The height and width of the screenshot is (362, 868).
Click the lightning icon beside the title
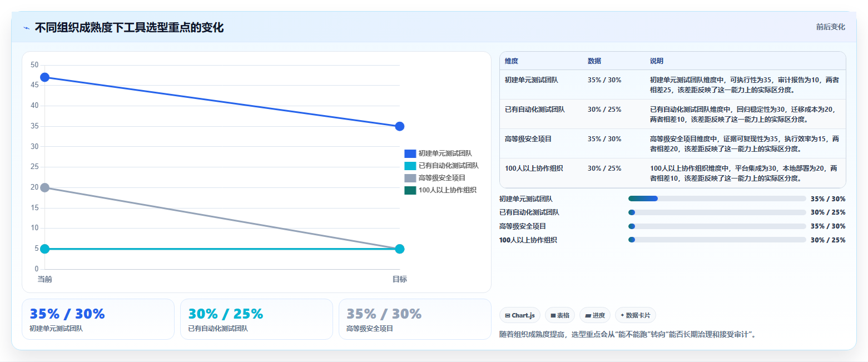tap(26, 28)
